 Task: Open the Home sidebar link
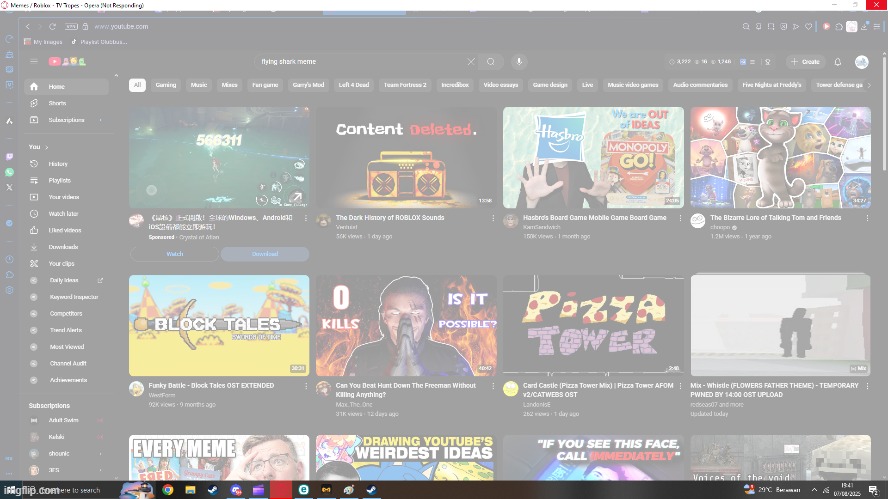(x=66, y=87)
